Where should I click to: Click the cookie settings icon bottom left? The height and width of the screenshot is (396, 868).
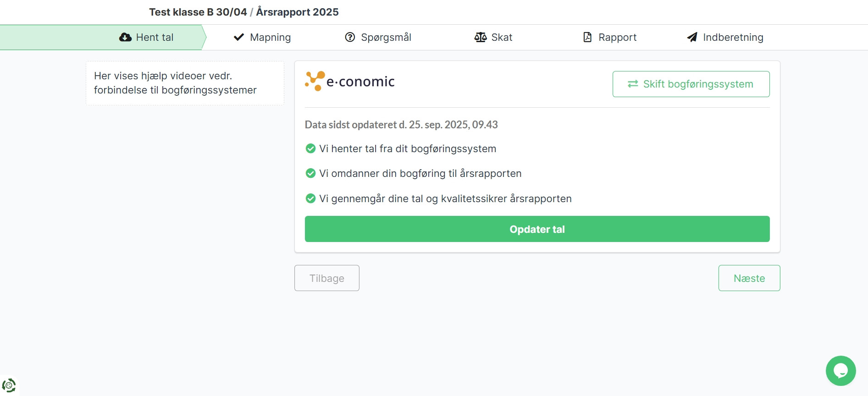point(10,385)
